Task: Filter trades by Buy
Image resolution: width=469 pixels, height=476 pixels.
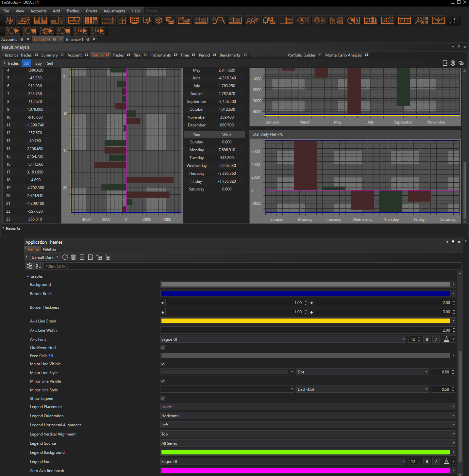Action: 39,63
